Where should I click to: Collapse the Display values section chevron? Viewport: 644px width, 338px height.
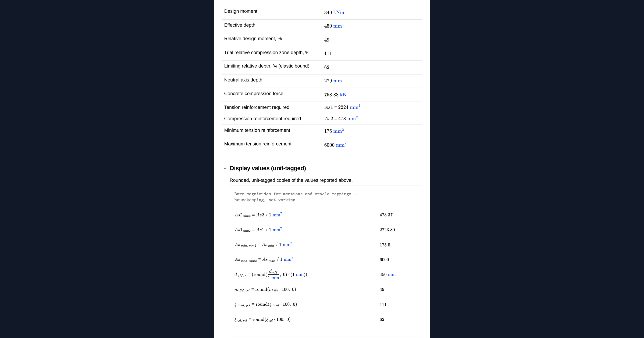pos(225,169)
